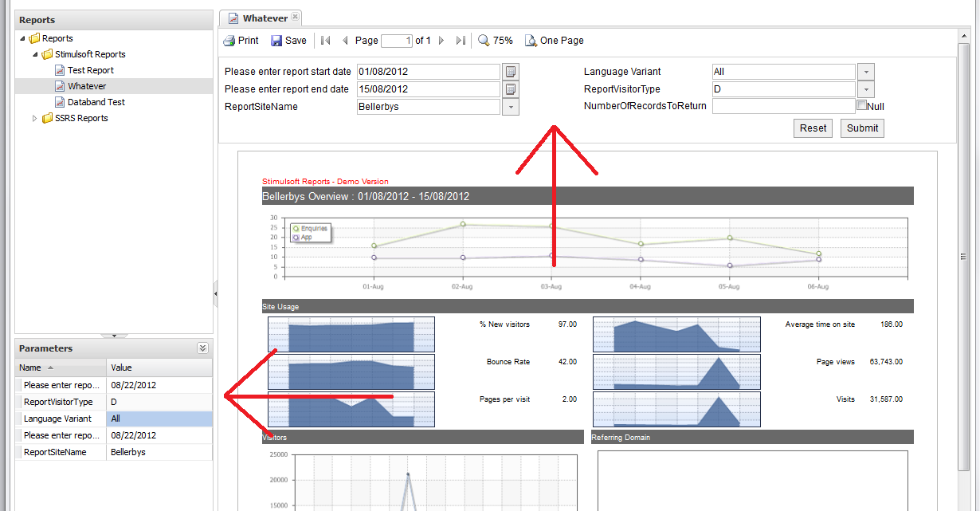
Task: Select Whatever report in the tree
Action: [x=87, y=86]
